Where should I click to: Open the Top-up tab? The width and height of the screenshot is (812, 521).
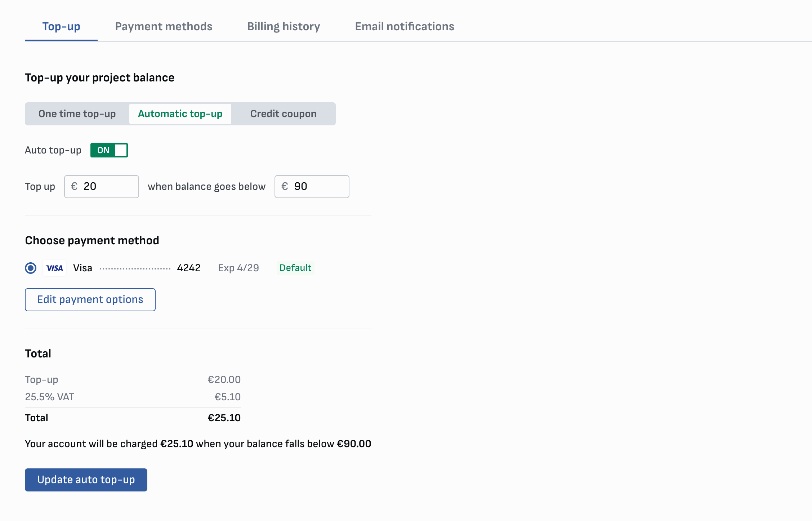61,26
